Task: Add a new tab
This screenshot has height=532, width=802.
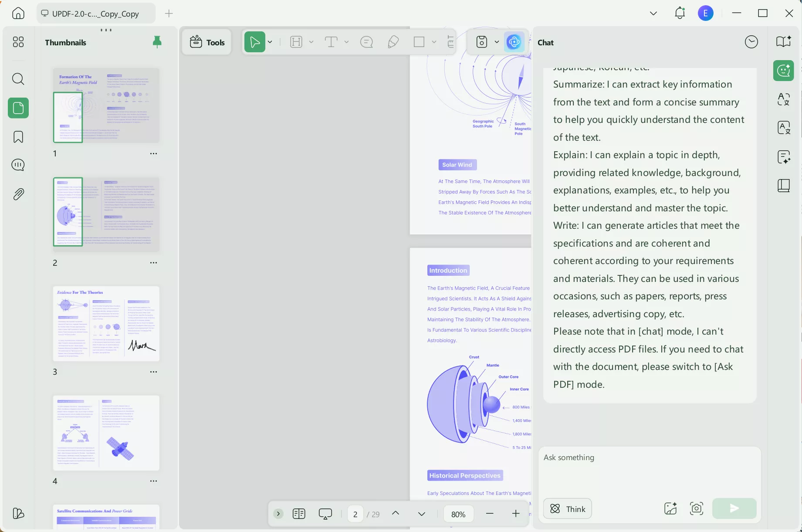Action: pyautogui.click(x=169, y=14)
